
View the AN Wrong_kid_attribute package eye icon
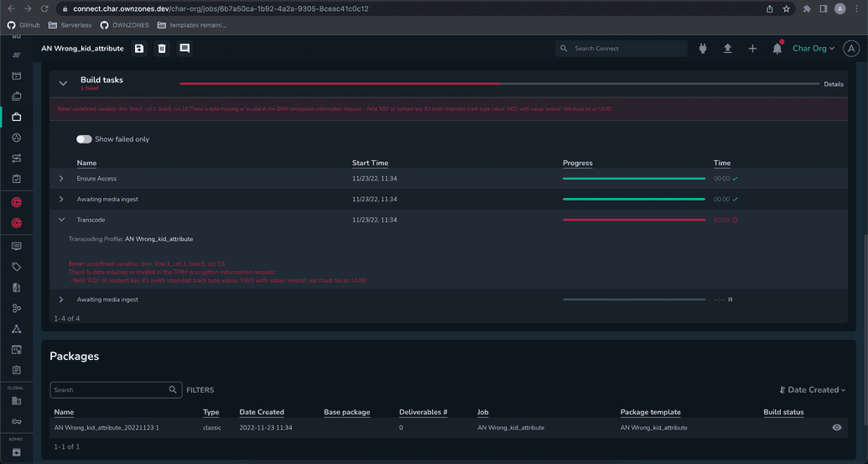click(836, 427)
